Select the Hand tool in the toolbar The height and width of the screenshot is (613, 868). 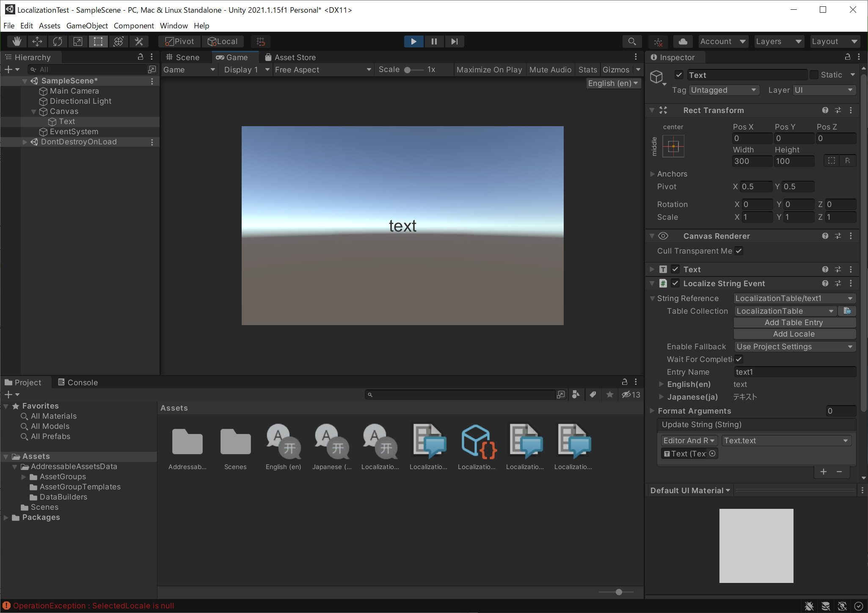(x=17, y=41)
